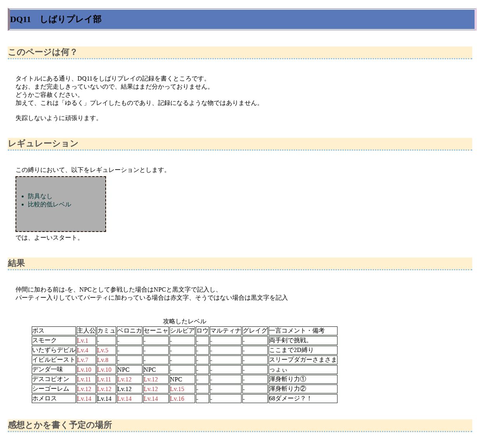
Task: Click the セーニャ column header
Action: point(156,331)
